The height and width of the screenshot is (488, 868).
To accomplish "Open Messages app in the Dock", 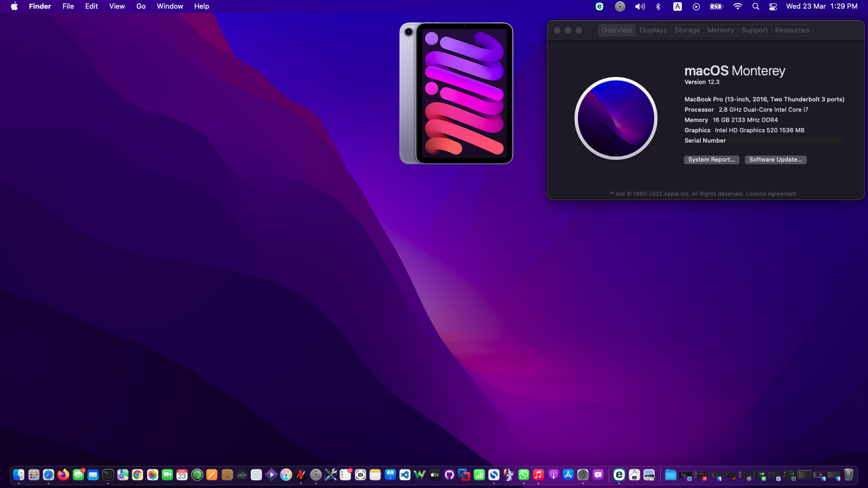I will coord(79,475).
